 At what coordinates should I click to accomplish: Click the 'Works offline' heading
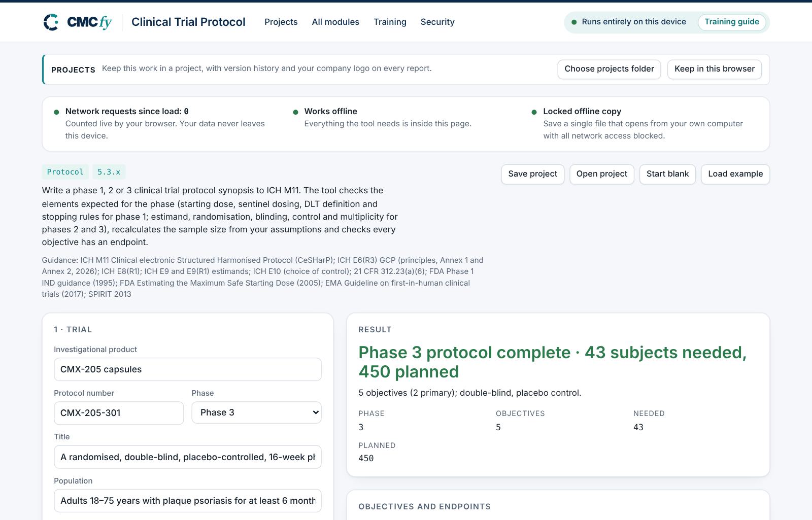pyautogui.click(x=331, y=111)
